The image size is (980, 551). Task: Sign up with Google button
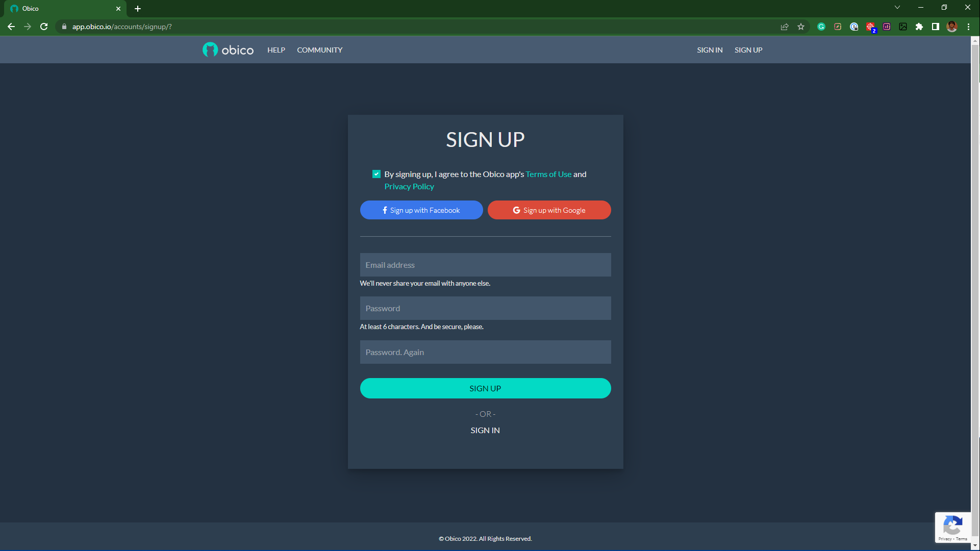click(x=549, y=210)
